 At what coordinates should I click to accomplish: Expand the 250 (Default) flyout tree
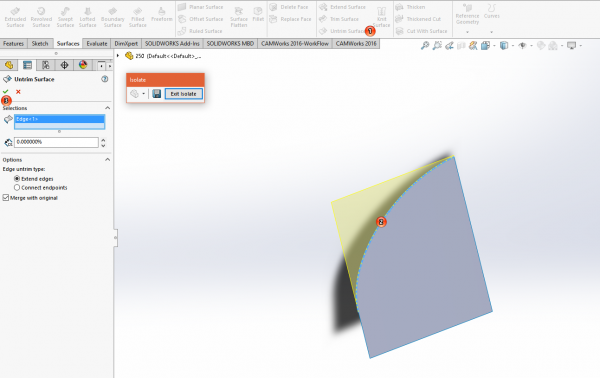click(118, 56)
